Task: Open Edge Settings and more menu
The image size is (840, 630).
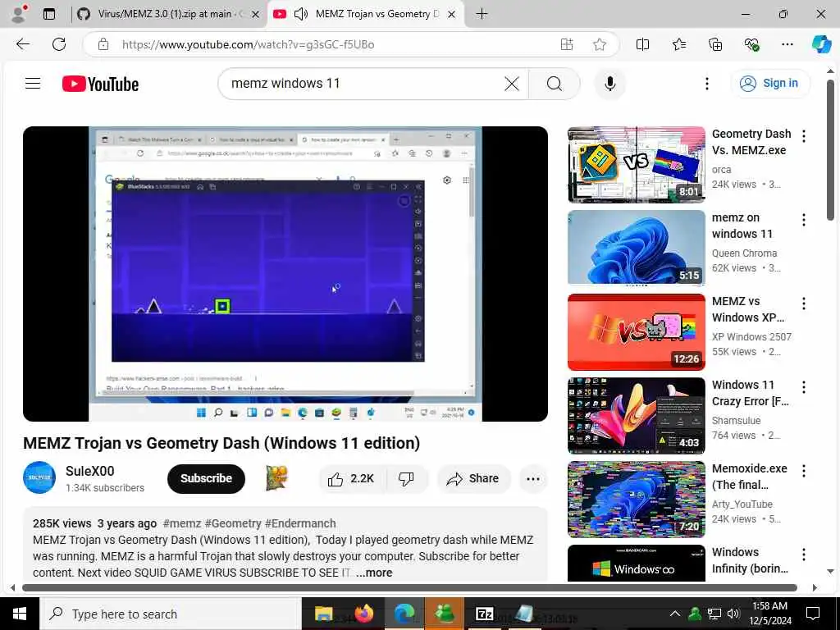Action: pyautogui.click(x=787, y=44)
